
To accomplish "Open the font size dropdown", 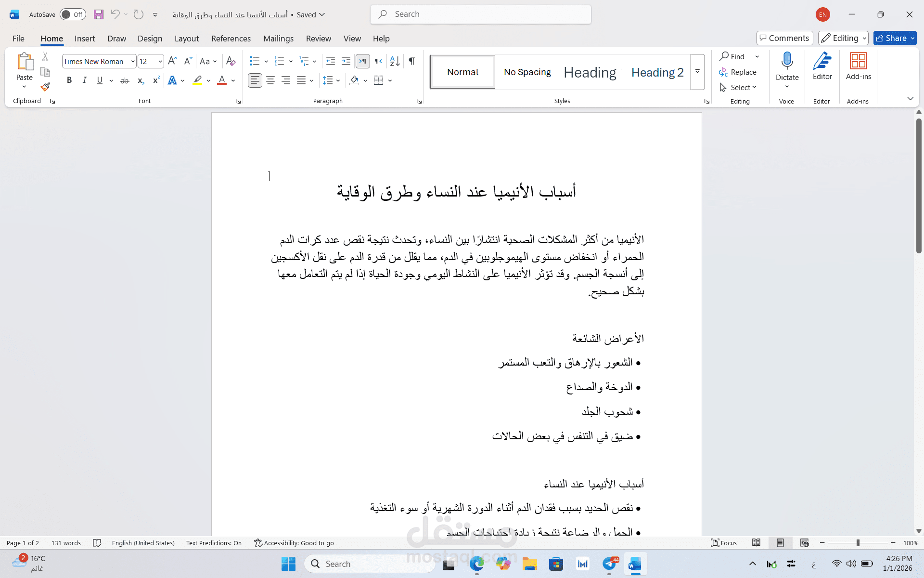I will [159, 61].
